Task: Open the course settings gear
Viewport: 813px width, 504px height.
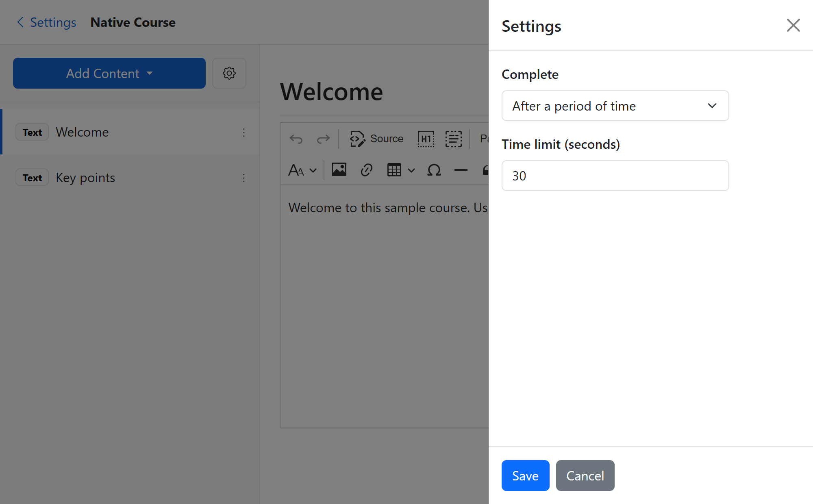Action: pyautogui.click(x=229, y=73)
